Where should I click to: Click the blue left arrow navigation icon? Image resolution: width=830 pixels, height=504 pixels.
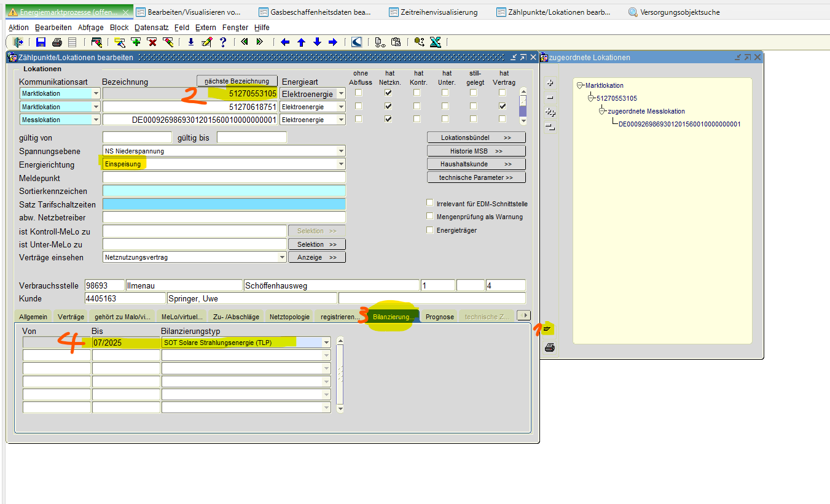click(x=285, y=42)
